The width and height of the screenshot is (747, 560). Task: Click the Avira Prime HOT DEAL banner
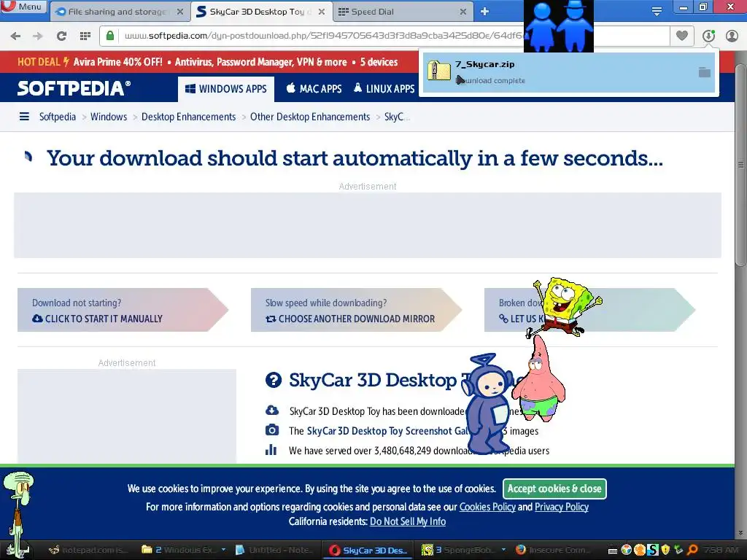pyautogui.click(x=208, y=62)
